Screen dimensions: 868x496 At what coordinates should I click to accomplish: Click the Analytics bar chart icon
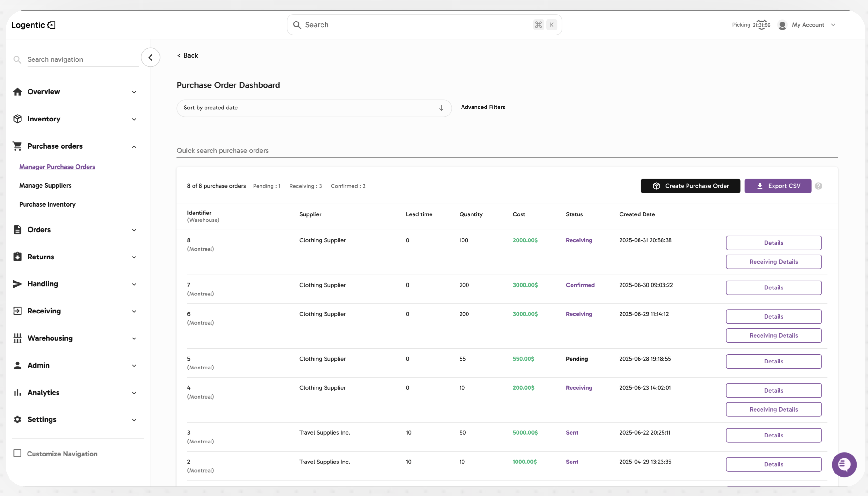pos(17,393)
